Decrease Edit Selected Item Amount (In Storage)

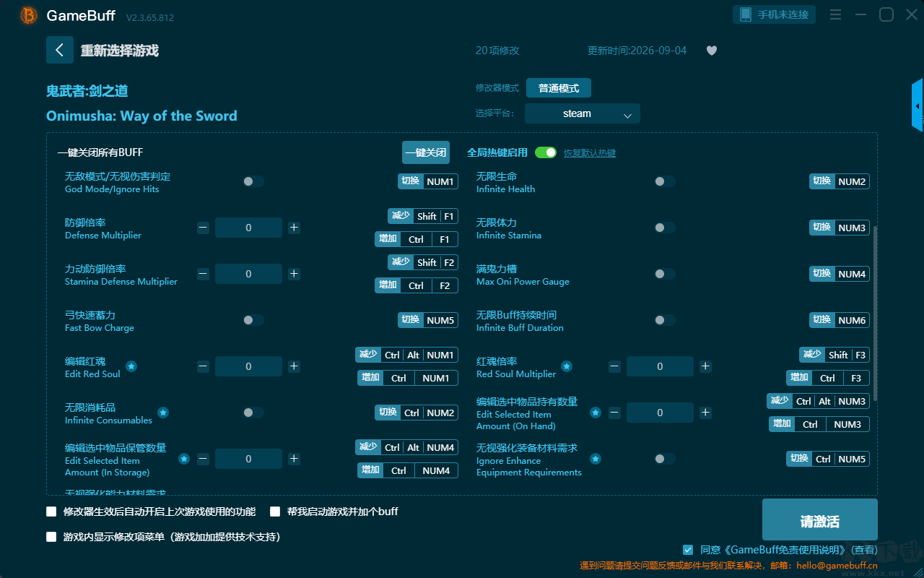(x=203, y=459)
